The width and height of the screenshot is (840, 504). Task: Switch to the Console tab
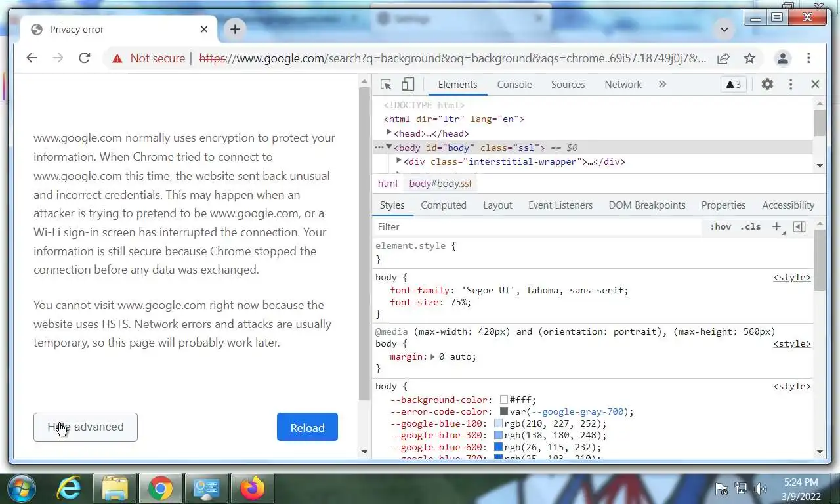coord(514,84)
